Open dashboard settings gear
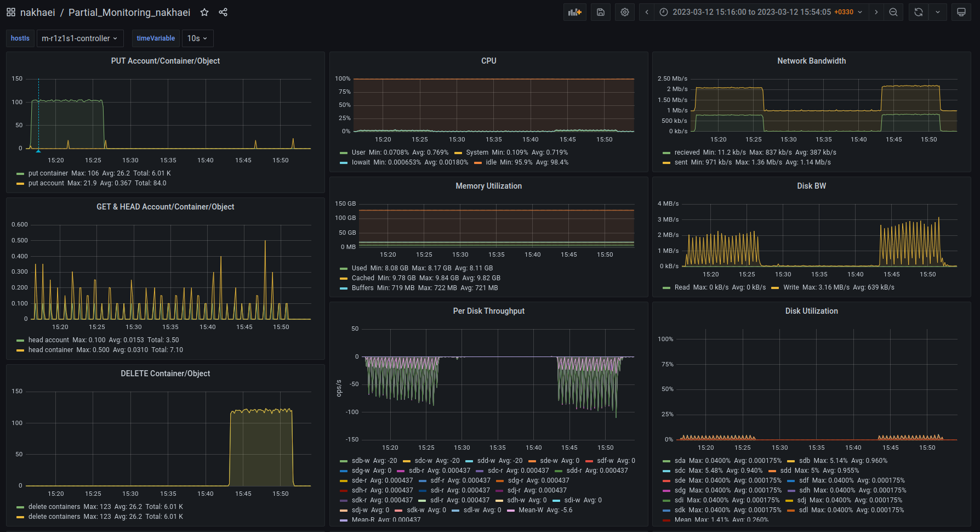The height and width of the screenshot is (532, 980). click(625, 12)
